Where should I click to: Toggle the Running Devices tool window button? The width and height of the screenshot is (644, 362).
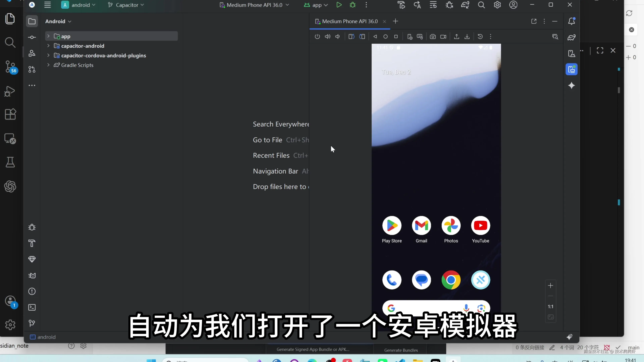pos(572,69)
